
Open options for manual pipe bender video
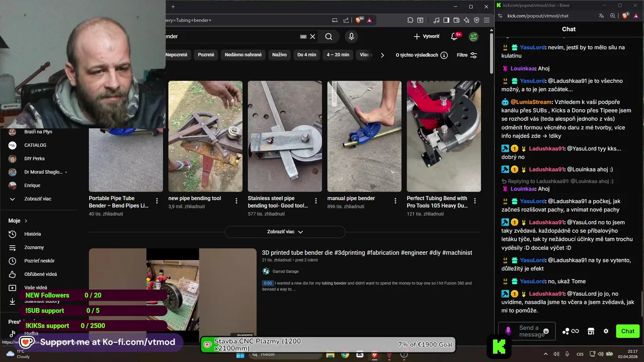(395, 201)
